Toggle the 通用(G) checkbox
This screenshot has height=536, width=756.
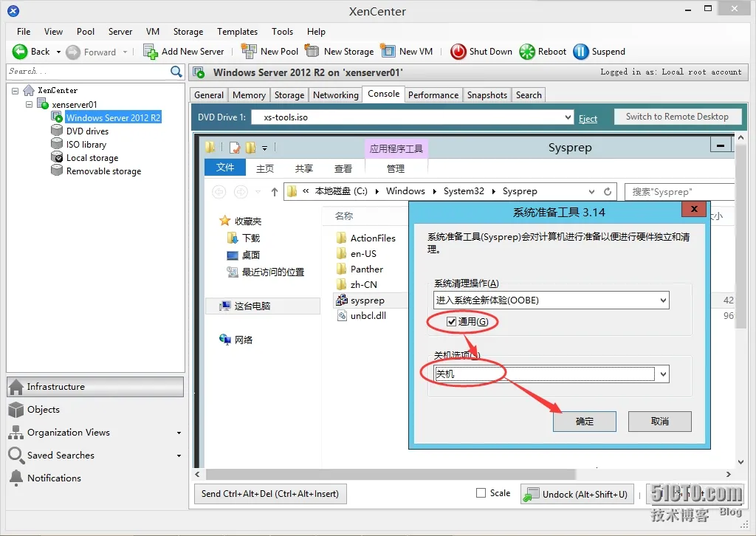click(451, 321)
